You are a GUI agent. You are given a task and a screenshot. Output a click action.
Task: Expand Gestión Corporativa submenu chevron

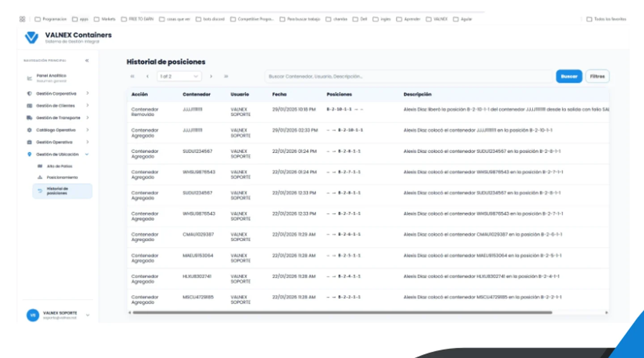[x=87, y=94]
